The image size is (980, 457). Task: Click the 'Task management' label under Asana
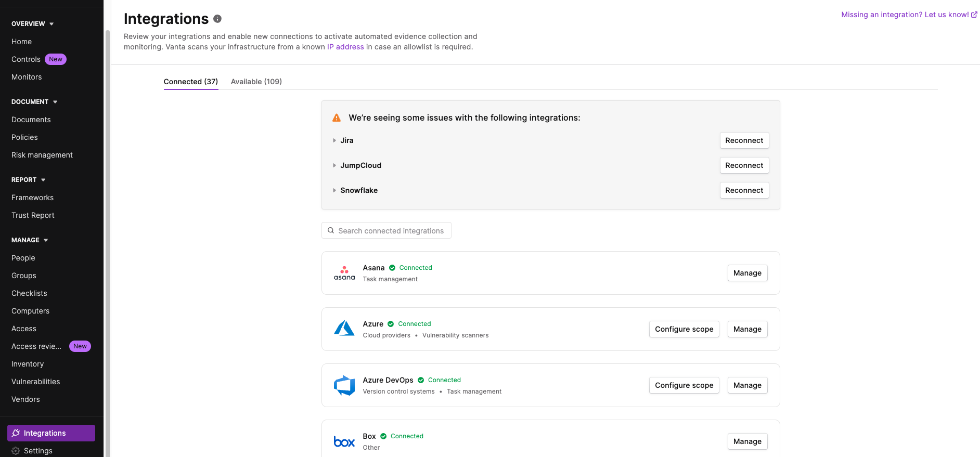[390, 279]
